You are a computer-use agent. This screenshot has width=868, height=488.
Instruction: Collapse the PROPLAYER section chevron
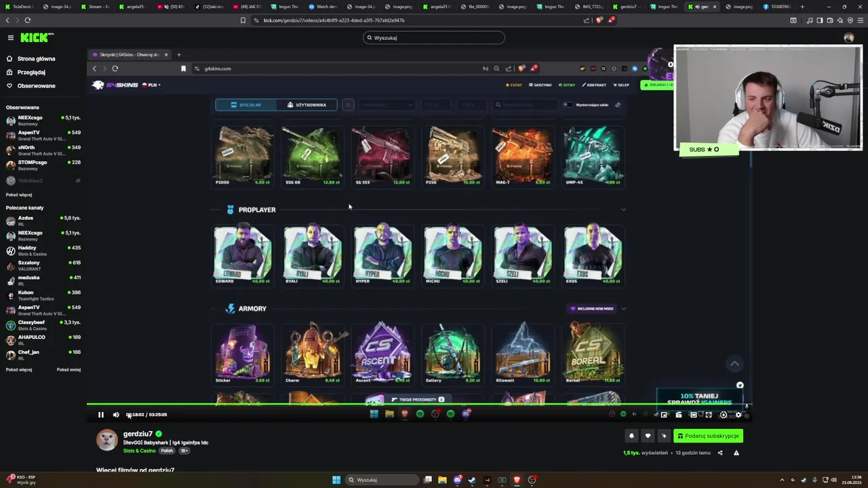[623, 209]
